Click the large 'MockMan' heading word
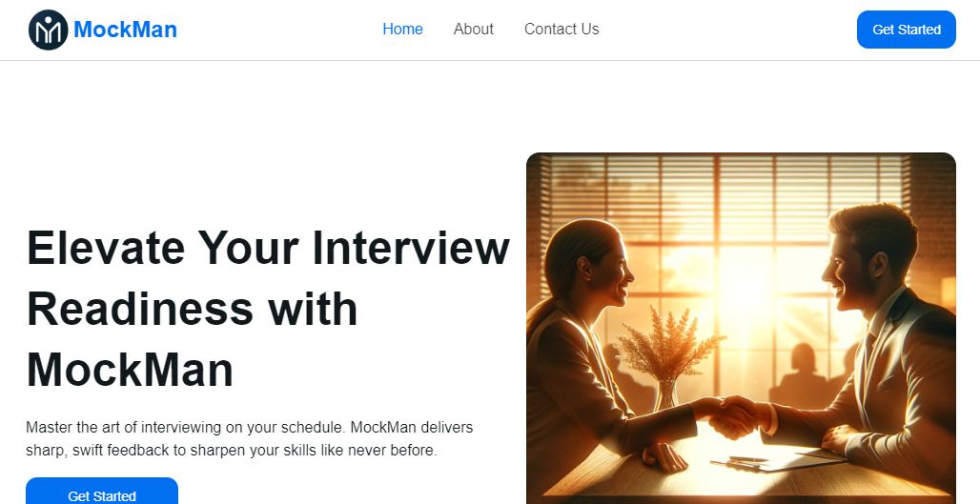 pos(130,371)
